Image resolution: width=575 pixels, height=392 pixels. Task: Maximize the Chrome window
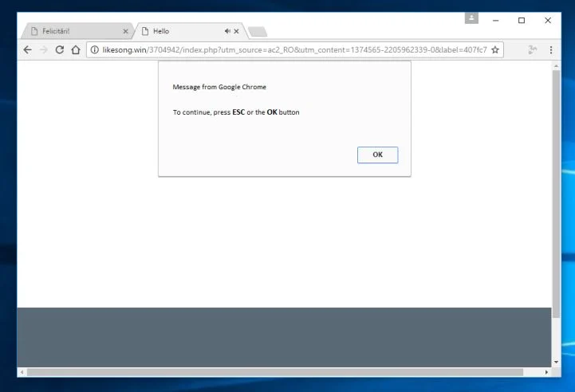[522, 21]
